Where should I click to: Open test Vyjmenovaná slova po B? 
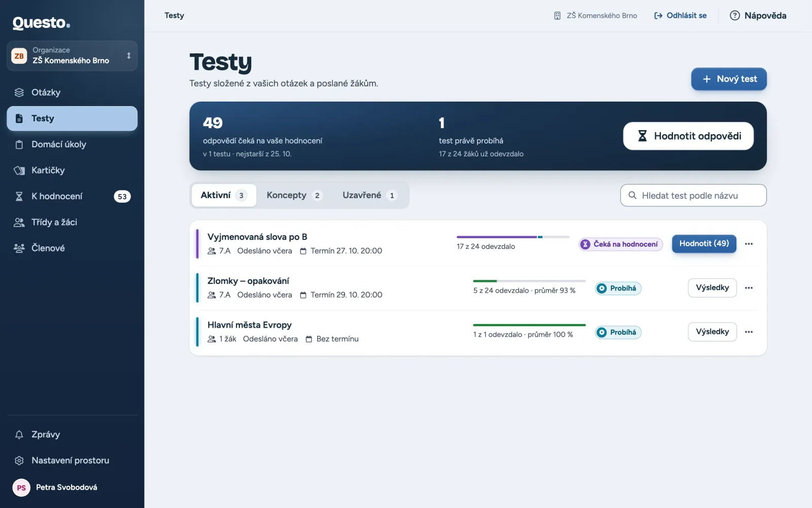coord(257,237)
